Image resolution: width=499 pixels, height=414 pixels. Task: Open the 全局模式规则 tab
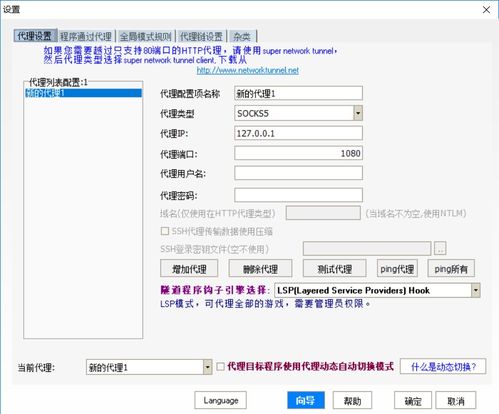coord(145,36)
